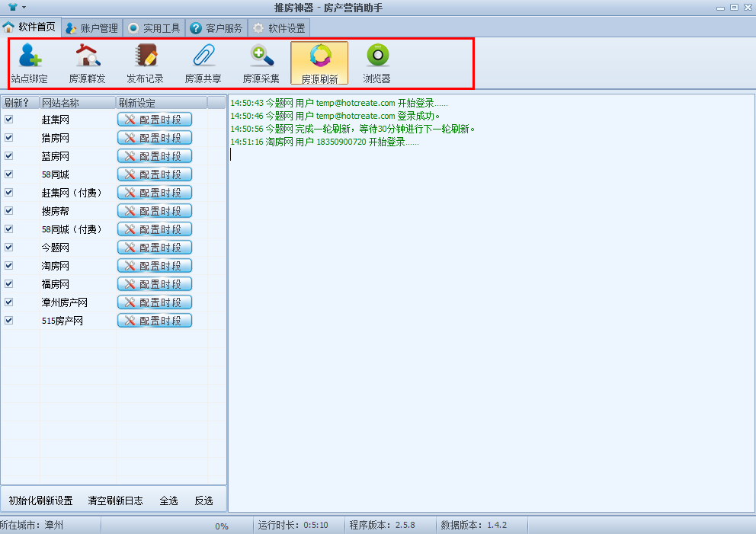This screenshot has height=534, width=756.
Task: Click 初始化刷新设置 at the bottom
Action: point(40,500)
